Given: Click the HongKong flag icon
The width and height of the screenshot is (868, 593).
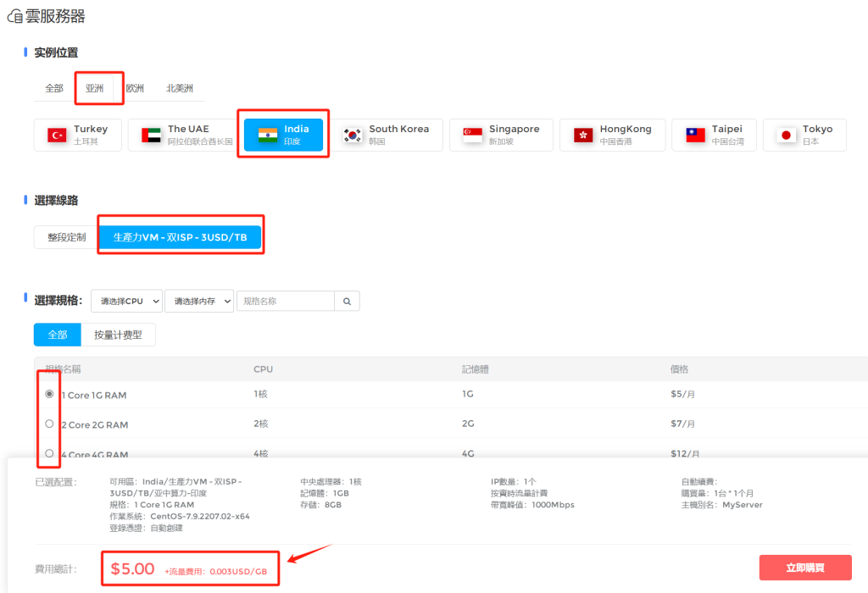Looking at the screenshot, I should tap(583, 135).
